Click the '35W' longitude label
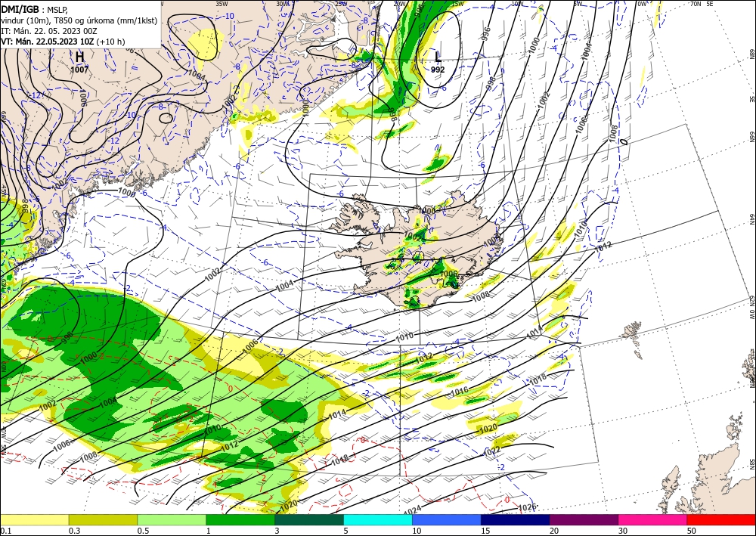Screen dimensions: 756x536 click(x=222, y=4)
